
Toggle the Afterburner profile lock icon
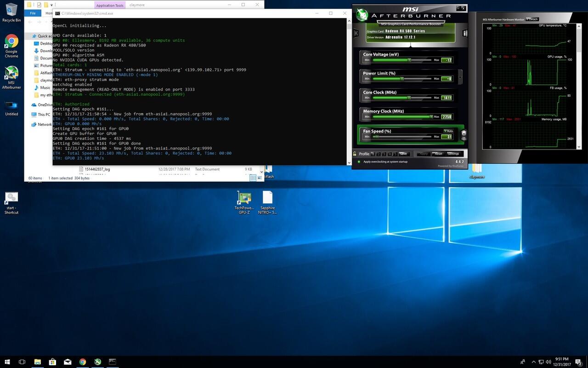coord(355,154)
